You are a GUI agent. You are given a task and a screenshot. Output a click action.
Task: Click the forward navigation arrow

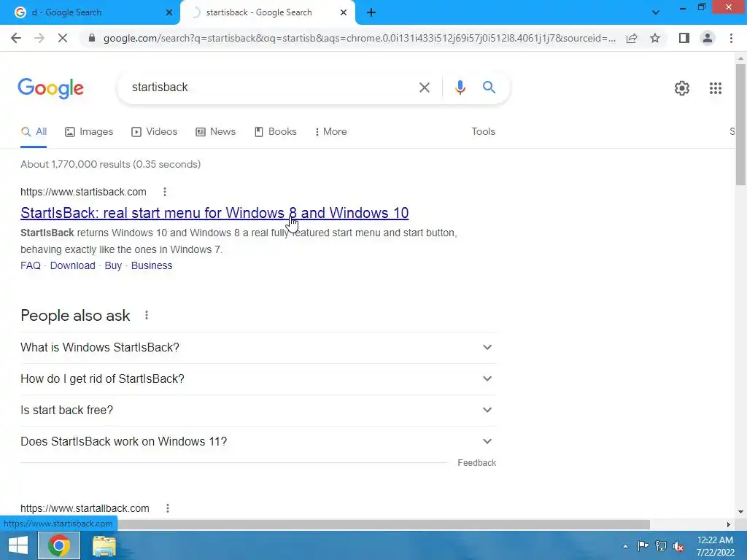coord(39,38)
